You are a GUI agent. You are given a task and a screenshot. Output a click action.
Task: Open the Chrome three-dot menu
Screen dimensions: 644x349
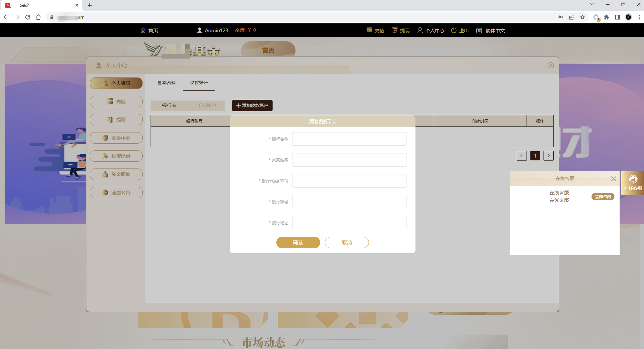pos(639,17)
